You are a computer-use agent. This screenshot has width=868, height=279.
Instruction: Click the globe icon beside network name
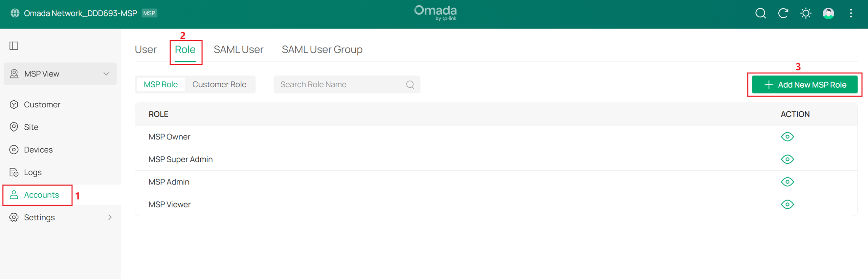coord(15,13)
